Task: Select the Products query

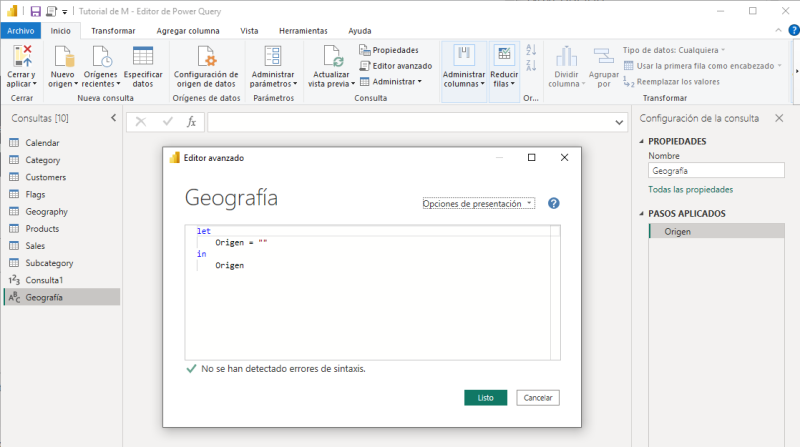Action: (x=61, y=229)
